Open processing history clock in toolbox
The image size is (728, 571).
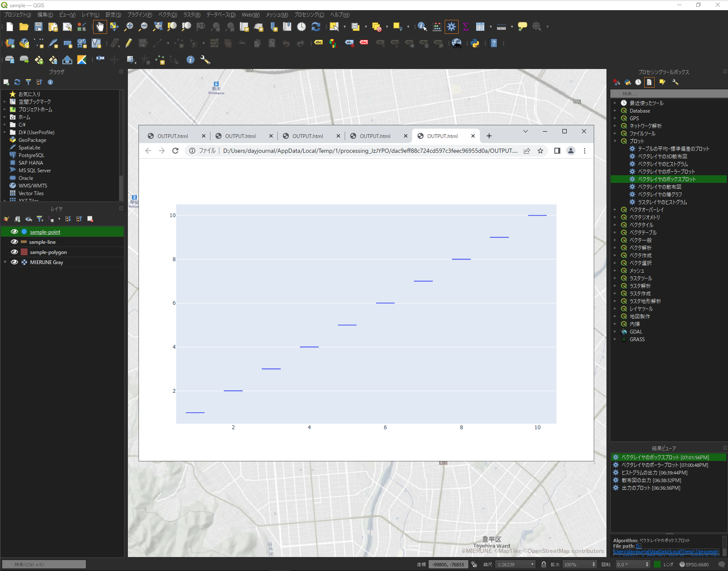click(638, 82)
